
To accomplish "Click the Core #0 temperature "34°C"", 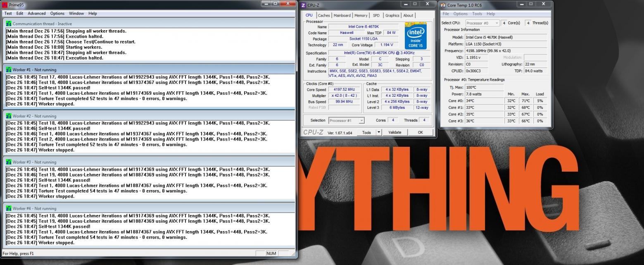I will coord(484,101).
